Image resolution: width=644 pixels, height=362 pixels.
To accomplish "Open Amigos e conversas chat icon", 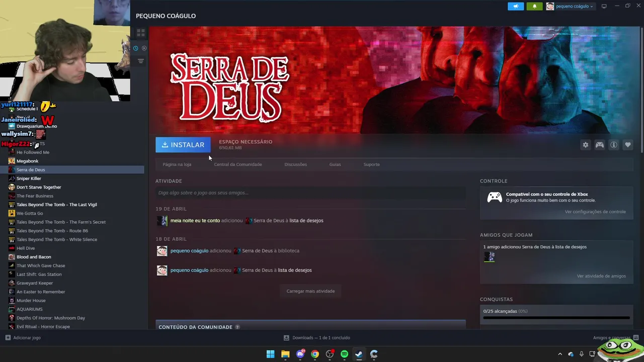I will [636, 338].
